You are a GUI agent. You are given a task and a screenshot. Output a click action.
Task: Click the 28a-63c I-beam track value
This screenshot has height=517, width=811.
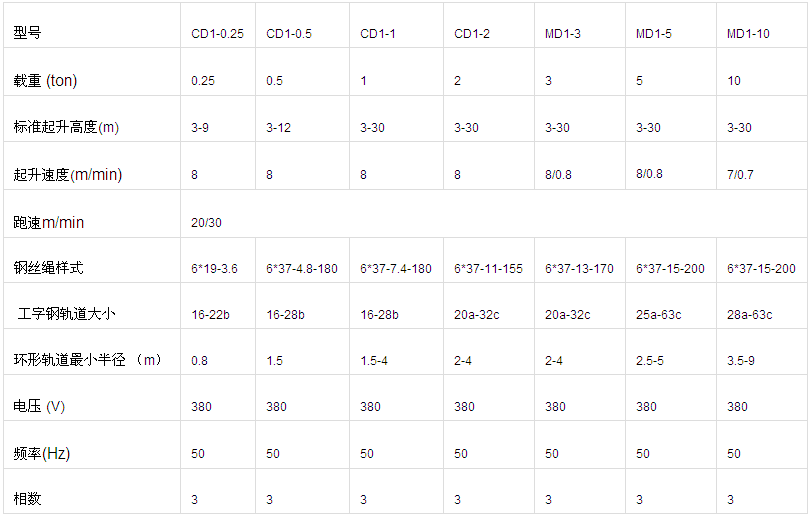pyautogui.click(x=749, y=315)
